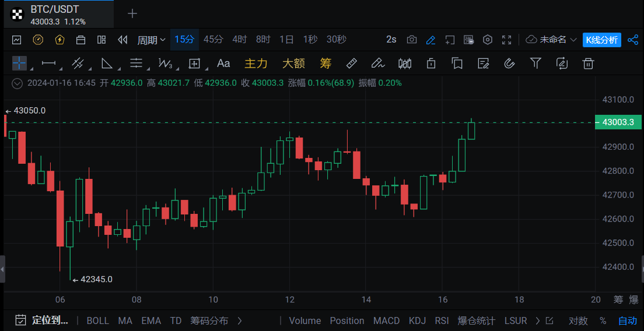Click the funnel filter icon
Viewport: 644px width, 331px height.
click(x=535, y=63)
